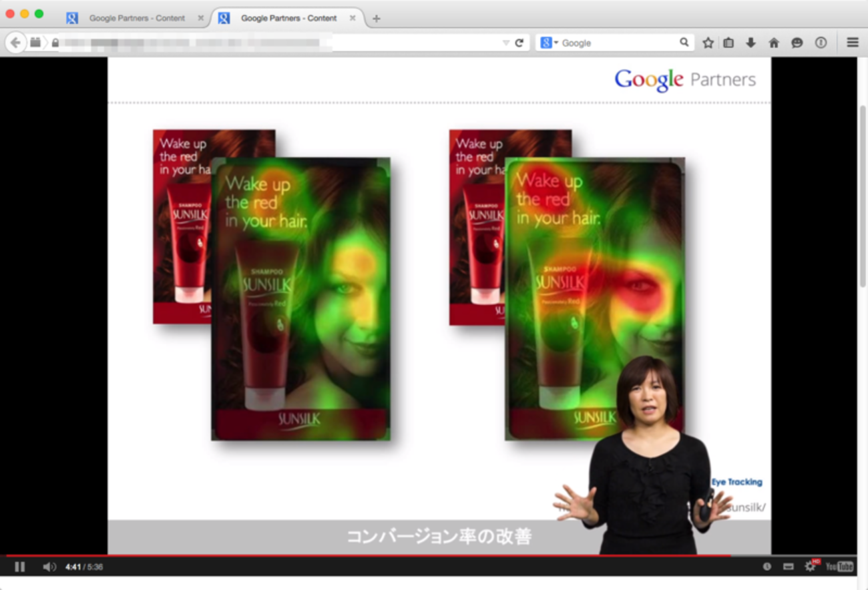This screenshot has width=868, height=590.
Task: Click the 4:41 / 5:36 time display
Action: [84, 567]
